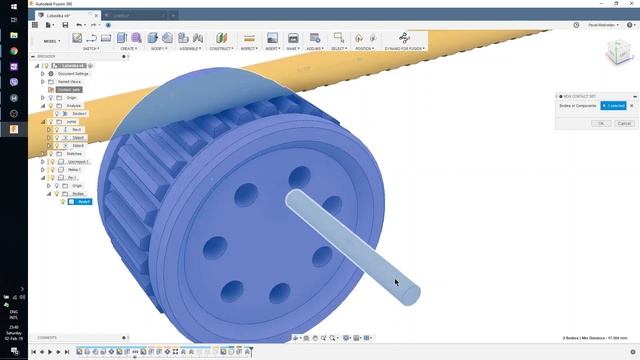The width and height of the screenshot is (640, 360).
Task: Toggle visibility bulb of Body1
Action: [63, 202]
